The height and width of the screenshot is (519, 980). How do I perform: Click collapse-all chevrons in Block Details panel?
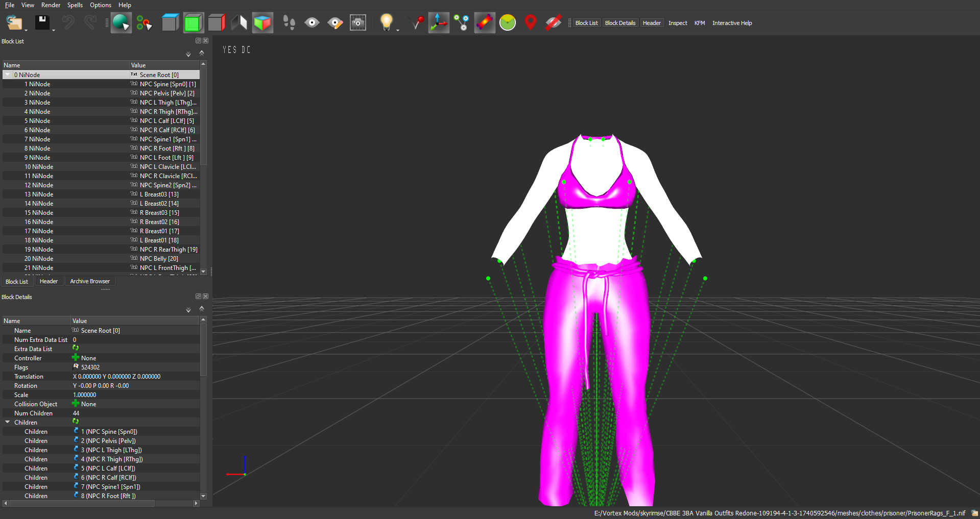pos(202,309)
